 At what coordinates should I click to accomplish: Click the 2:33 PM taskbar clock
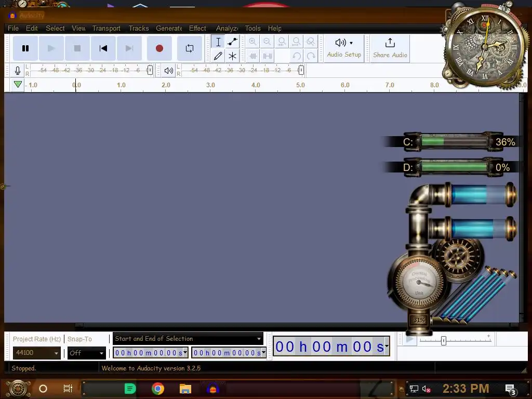(465, 389)
